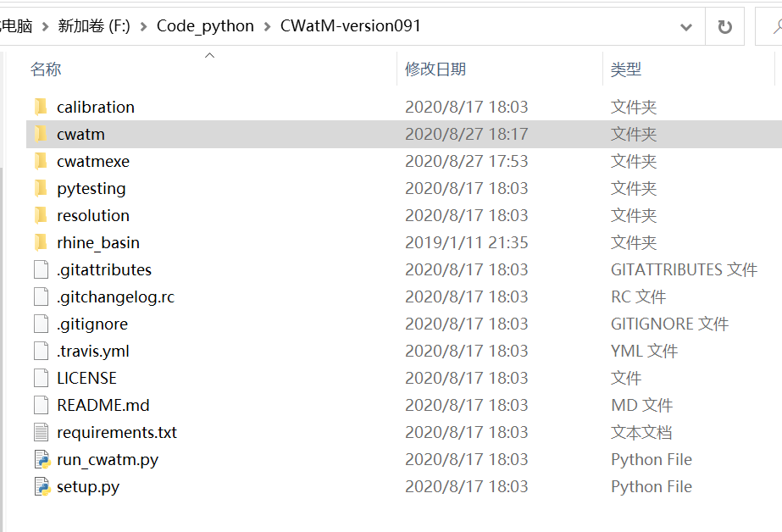Screen dimensions: 782x532
Task: Click the breadcrumb arrow after Code_python
Action: 265,26
